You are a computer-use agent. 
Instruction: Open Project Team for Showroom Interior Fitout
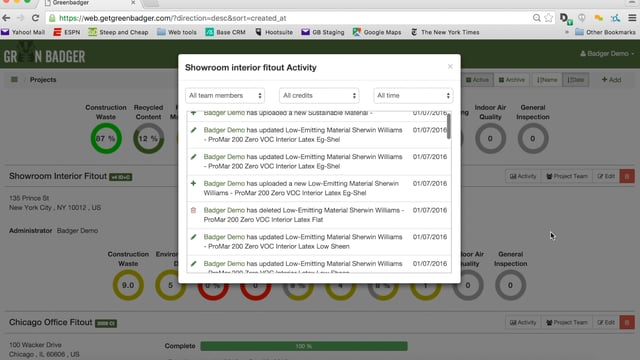567,176
